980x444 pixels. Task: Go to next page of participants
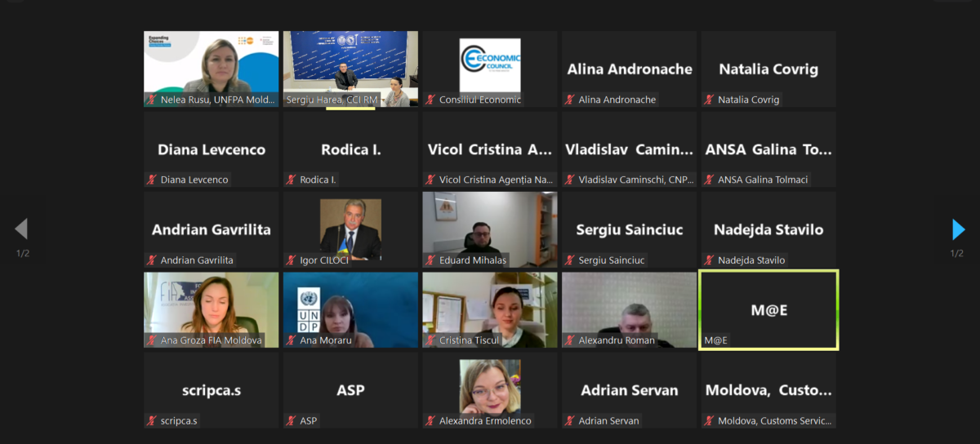pos(959,229)
